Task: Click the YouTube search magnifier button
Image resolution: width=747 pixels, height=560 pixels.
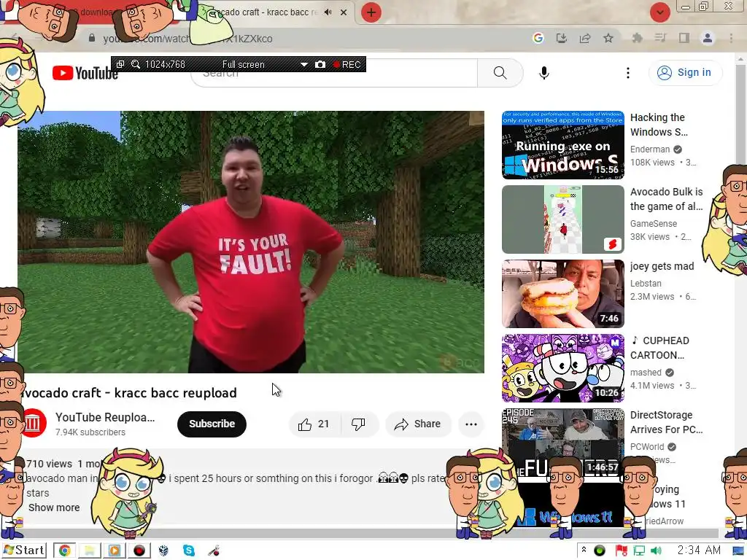Action: (500, 73)
